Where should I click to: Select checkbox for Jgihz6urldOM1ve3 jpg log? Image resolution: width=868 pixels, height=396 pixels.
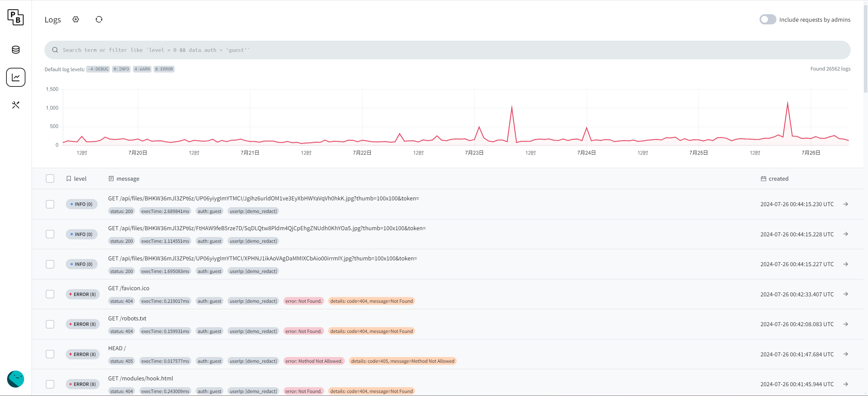pos(50,204)
